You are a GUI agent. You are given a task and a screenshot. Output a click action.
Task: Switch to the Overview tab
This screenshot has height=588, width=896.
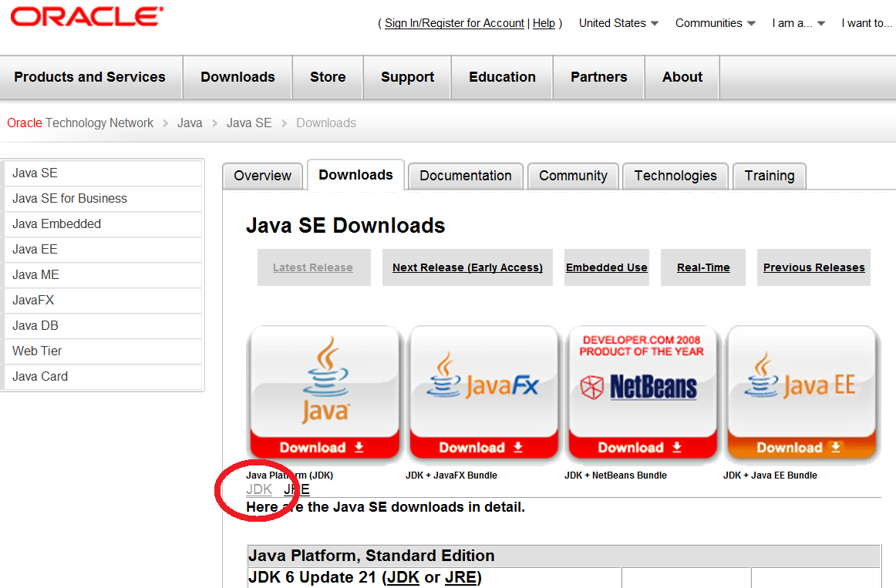(x=262, y=176)
